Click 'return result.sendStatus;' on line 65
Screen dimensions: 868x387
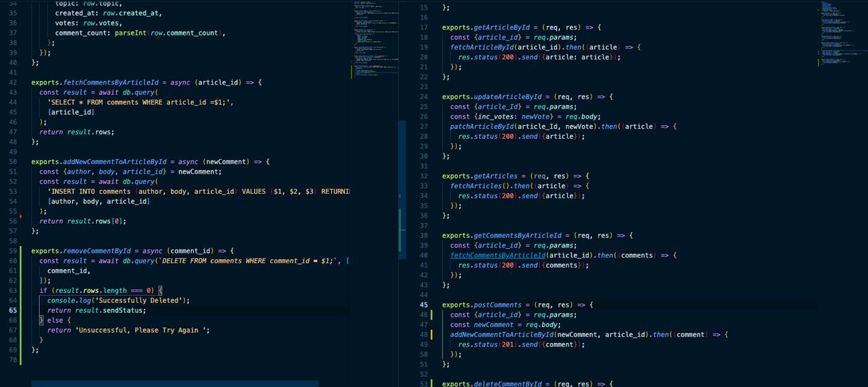click(96, 310)
